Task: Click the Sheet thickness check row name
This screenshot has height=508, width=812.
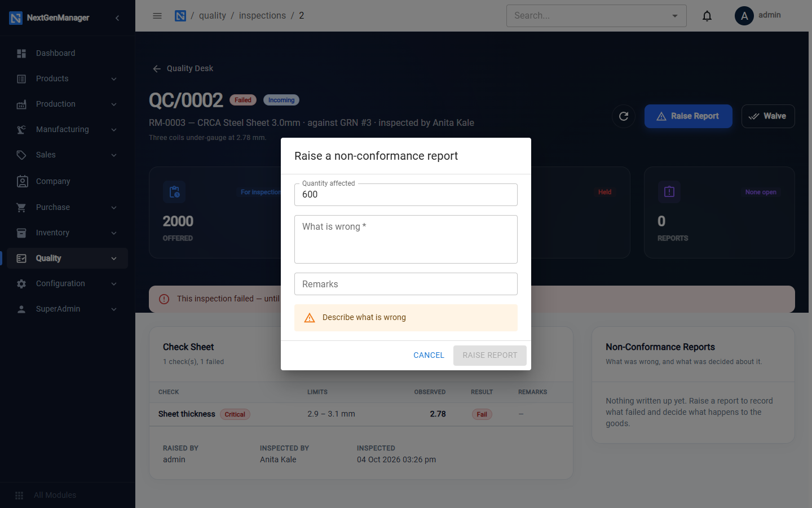Action: 187,414
